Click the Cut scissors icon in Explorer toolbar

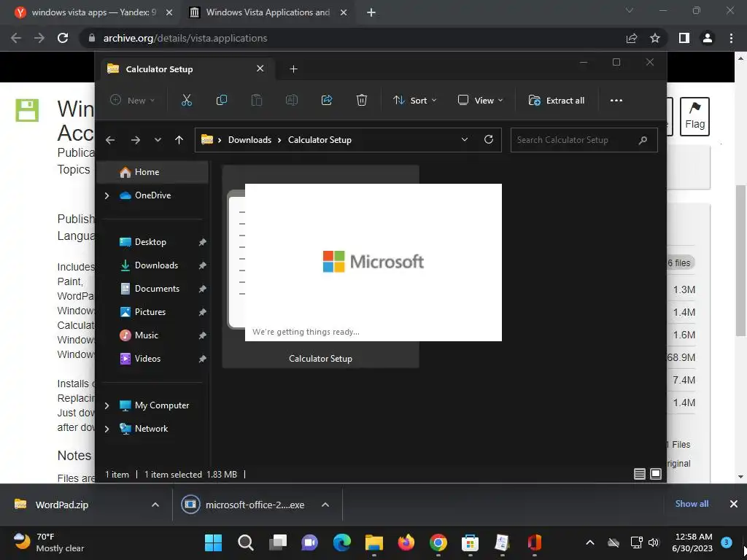tap(186, 100)
